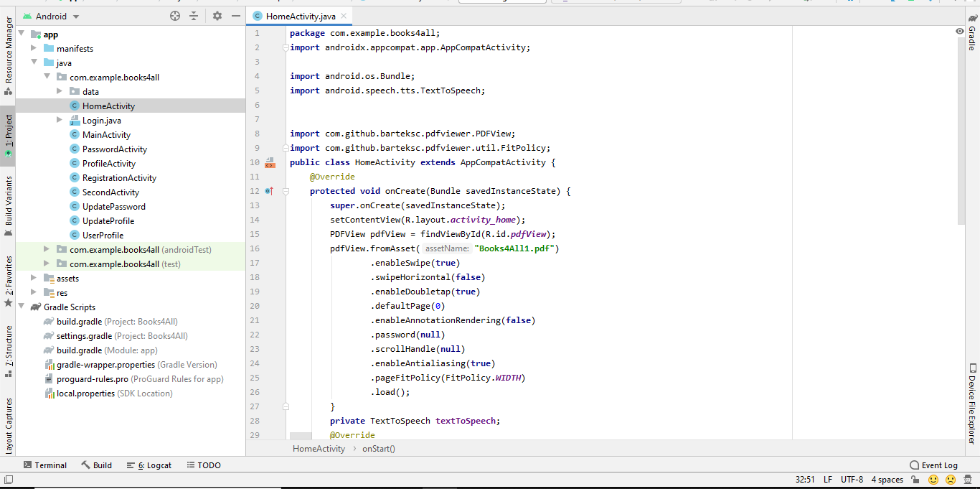Open the TODO tool window
Screen dimensions: 980x489
[x=204, y=465]
